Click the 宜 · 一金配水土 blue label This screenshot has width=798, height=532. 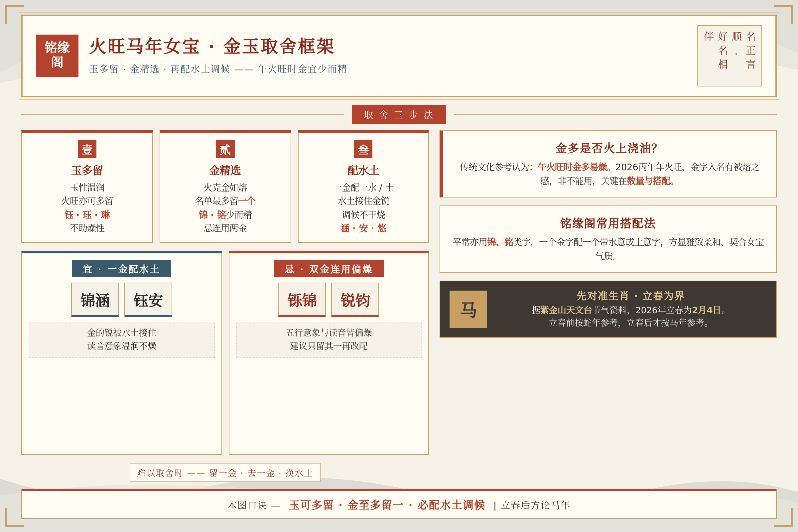click(x=121, y=269)
